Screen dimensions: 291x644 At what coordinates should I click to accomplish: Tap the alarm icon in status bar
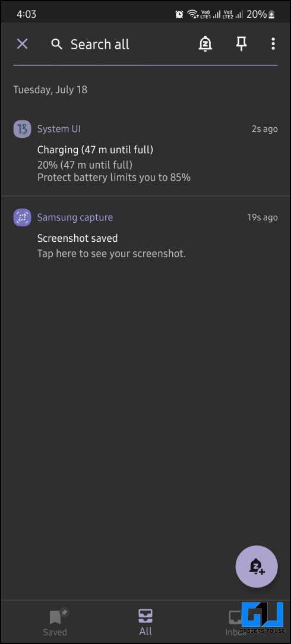click(179, 14)
